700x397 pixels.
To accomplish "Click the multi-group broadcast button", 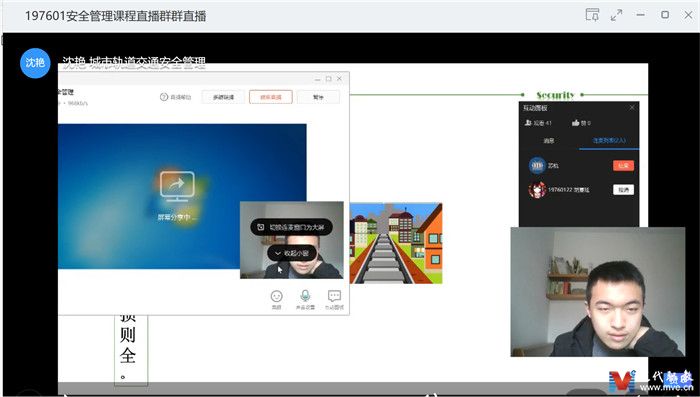I will pos(223,97).
